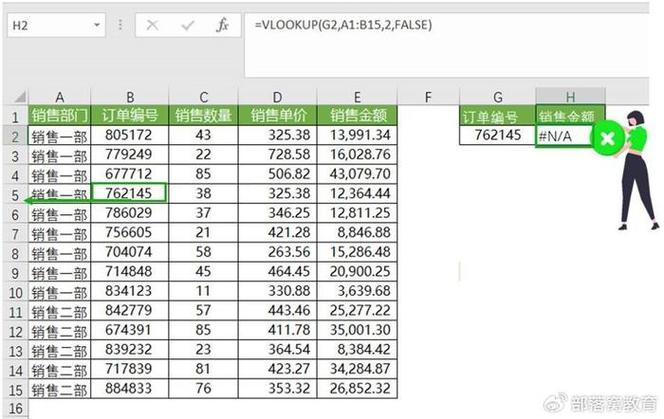Click cell G2 containing 762145

point(497,134)
